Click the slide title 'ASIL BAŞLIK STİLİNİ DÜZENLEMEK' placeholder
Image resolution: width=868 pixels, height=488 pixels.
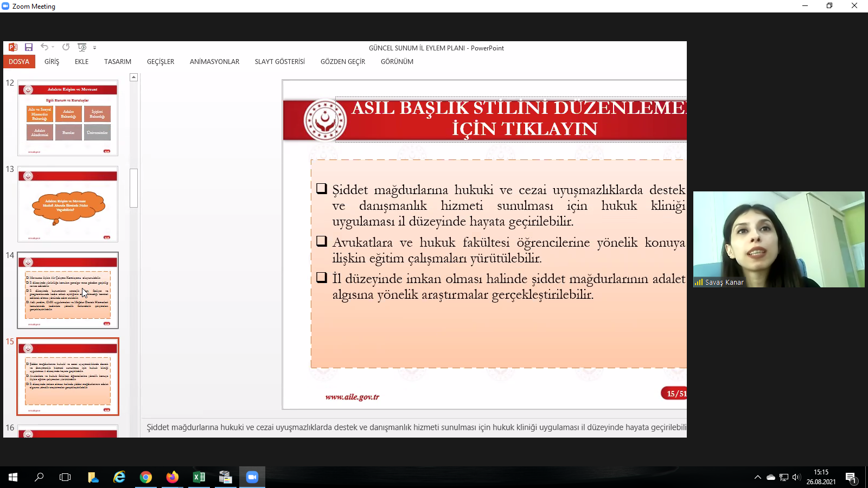point(510,119)
